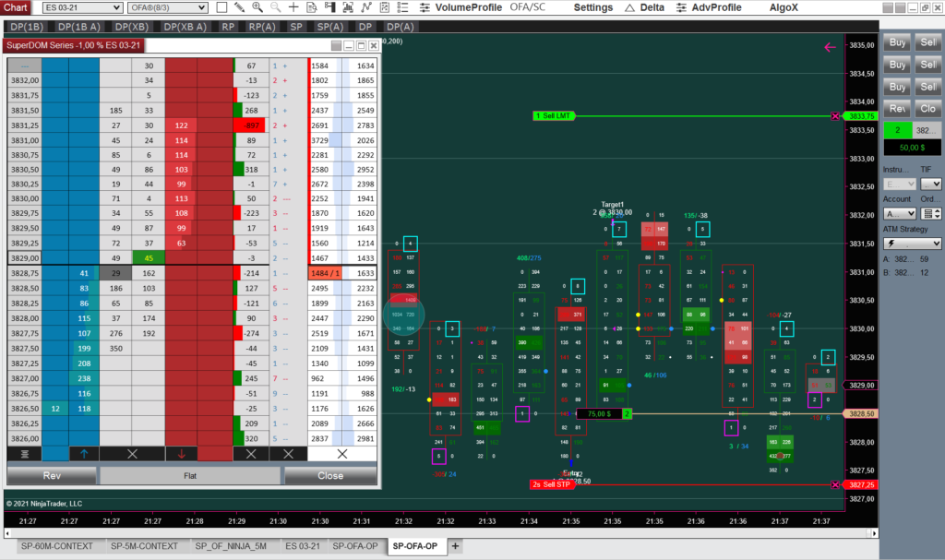Open the ES 03-21 instrument dropdown
Viewport: 945px width, 560px height.
[x=82, y=7]
